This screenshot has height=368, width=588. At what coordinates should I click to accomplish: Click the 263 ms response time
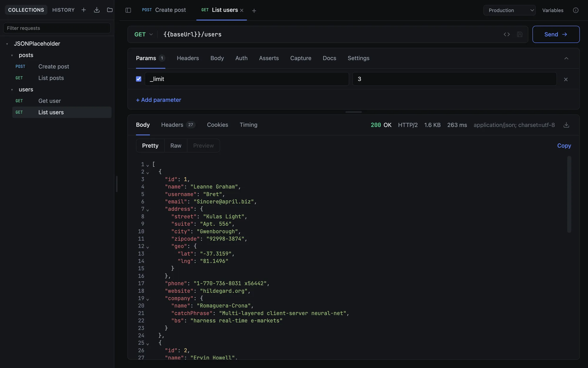coord(457,125)
